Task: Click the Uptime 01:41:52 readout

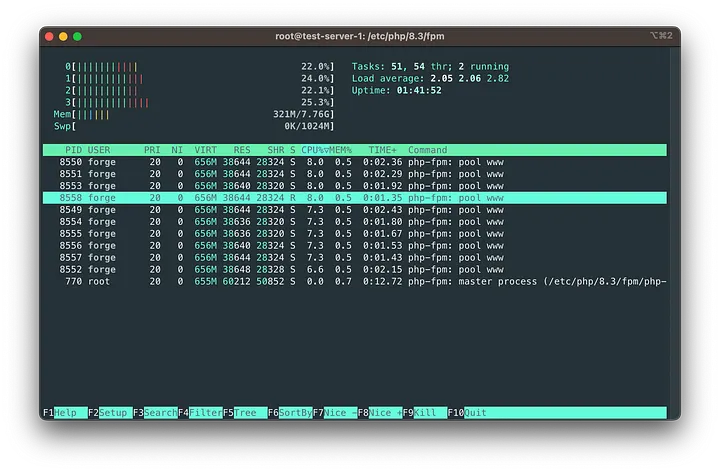Action: 397,90
